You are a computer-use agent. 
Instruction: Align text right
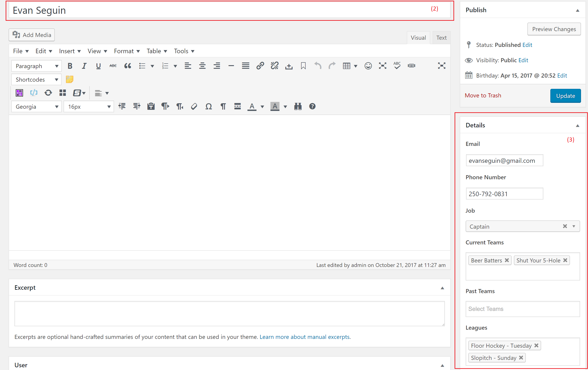pyautogui.click(x=217, y=66)
